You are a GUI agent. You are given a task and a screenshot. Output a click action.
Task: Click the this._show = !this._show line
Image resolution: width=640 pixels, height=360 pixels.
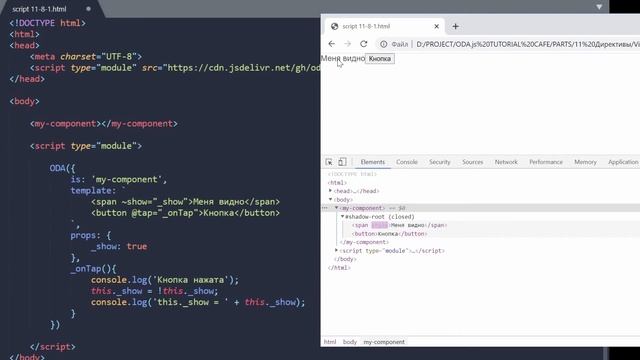155,291
